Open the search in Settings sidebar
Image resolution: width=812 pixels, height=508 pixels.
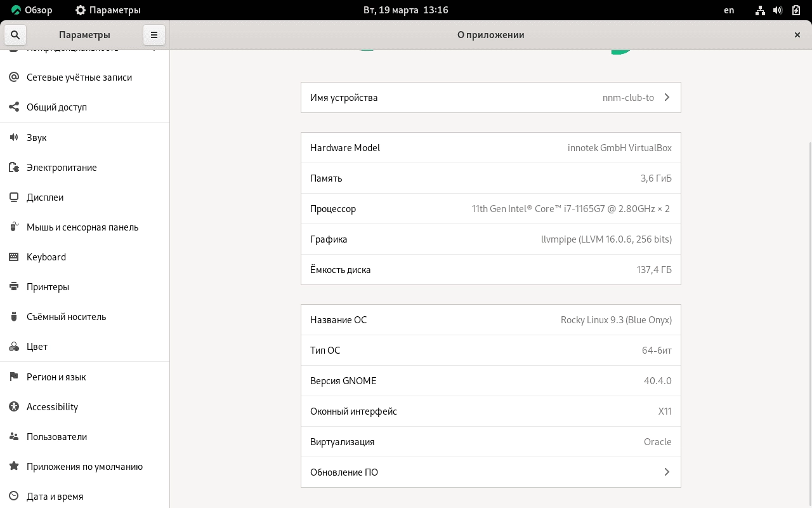point(15,35)
